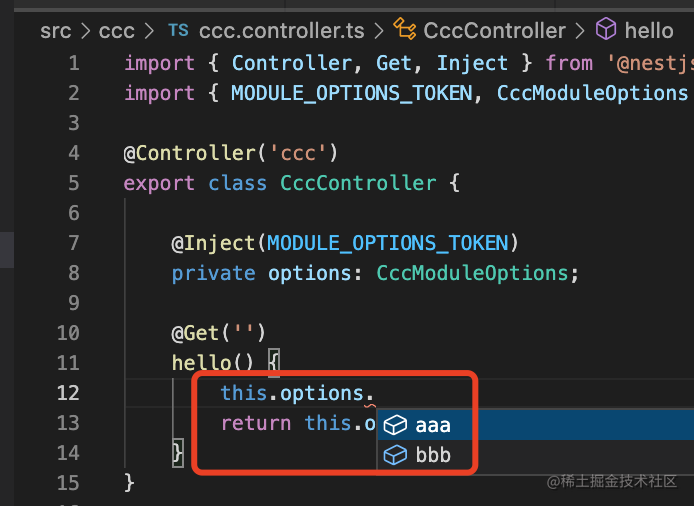Select the CccController breadcrumb label
This screenshot has height=506, width=694.
494,31
